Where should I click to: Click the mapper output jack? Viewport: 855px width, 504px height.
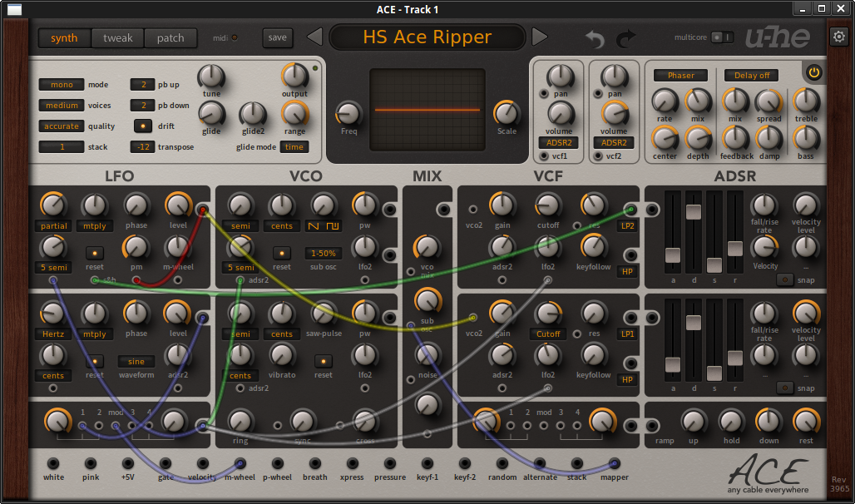pos(614,463)
